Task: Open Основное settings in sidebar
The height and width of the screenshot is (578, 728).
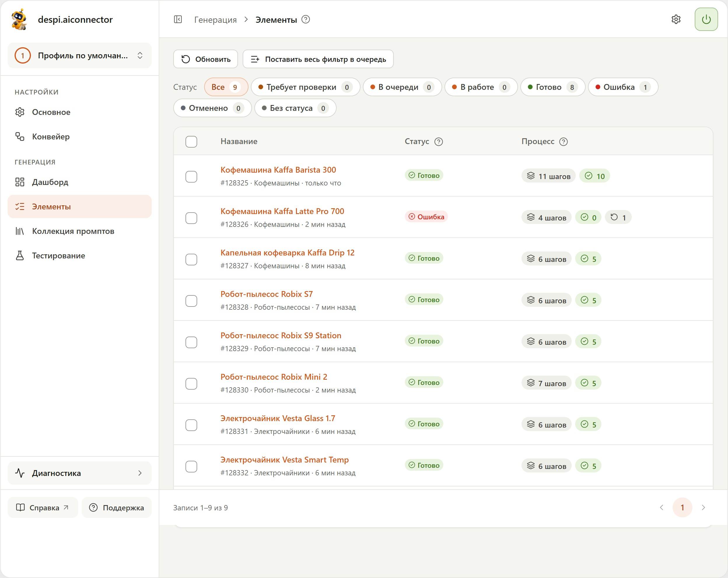Action: point(79,112)
